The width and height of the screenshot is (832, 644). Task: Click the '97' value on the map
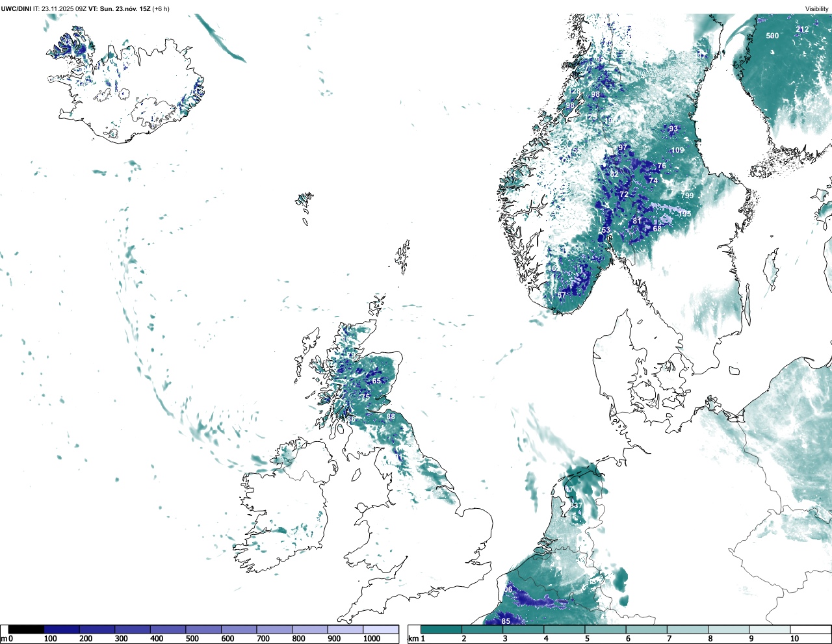(x=623, y=148)
